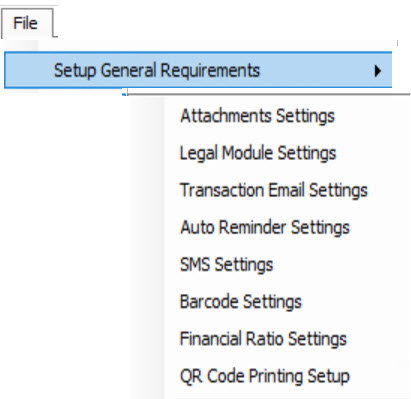Select Auto Reminder Settings
Screen dimensions: 411x399
265,227
